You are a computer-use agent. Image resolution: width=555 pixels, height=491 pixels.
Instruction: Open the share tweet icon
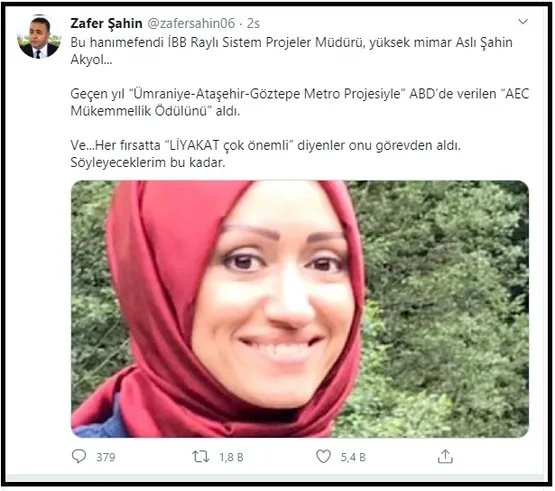click(445, 456)
